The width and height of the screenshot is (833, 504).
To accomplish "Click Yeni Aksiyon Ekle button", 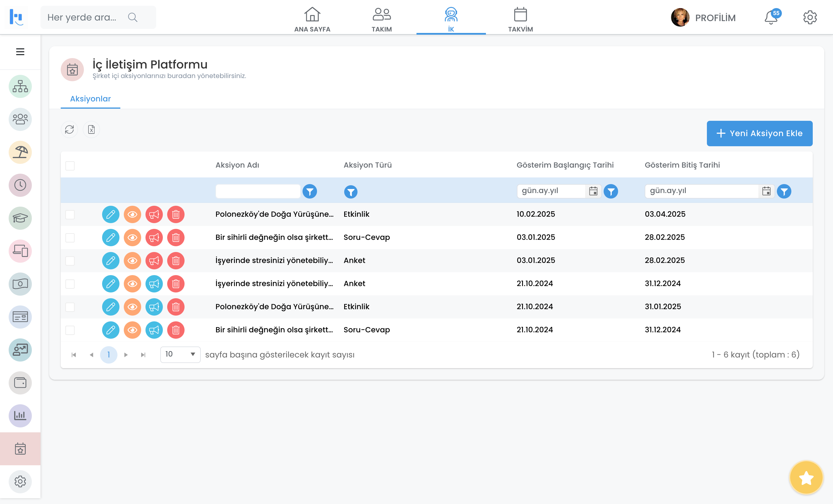I will pyautogui.click(x=759, y=134).
